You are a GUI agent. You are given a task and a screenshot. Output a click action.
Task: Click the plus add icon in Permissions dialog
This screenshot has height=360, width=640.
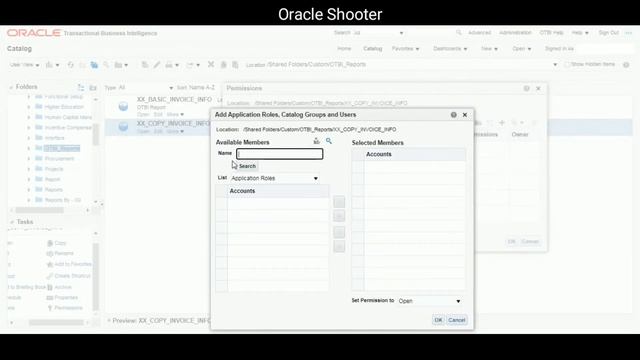coord(502,122)
